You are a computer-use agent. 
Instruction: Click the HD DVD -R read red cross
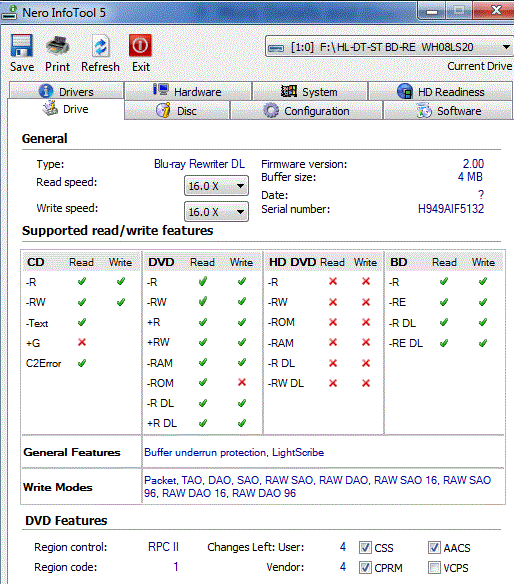333,281
